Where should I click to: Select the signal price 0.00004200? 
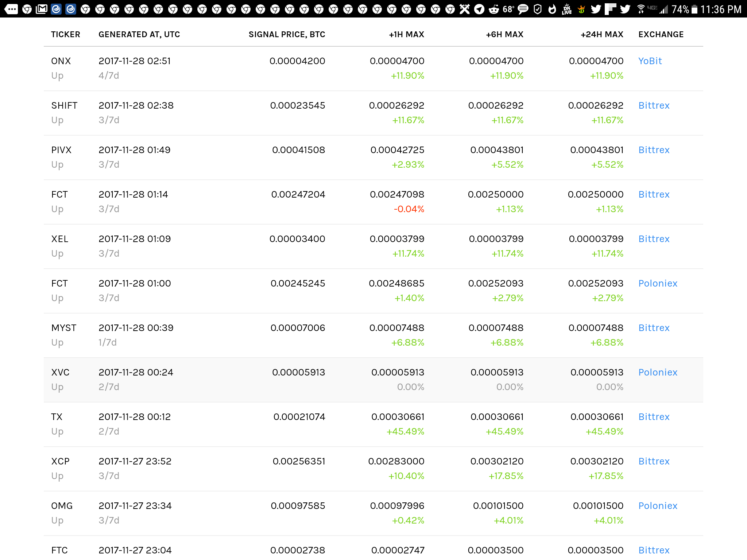tap(297, 61)
